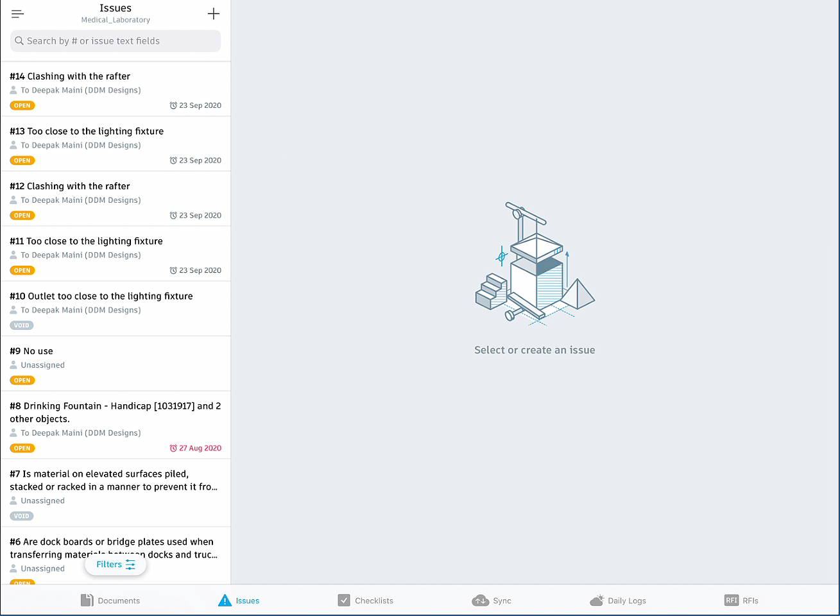Open the hamburger menu icon
The width and height of the screenshot is (840, 616).
click(17, 13)
